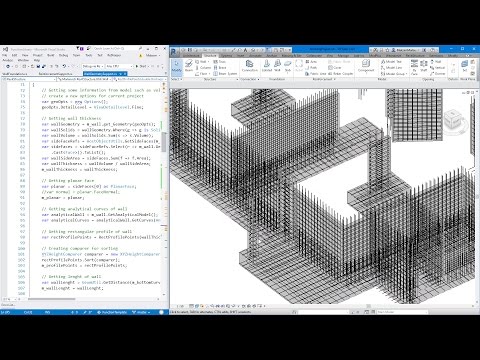Select the Model Text tool
Viewport: 480px width, 360px height.
391,62
